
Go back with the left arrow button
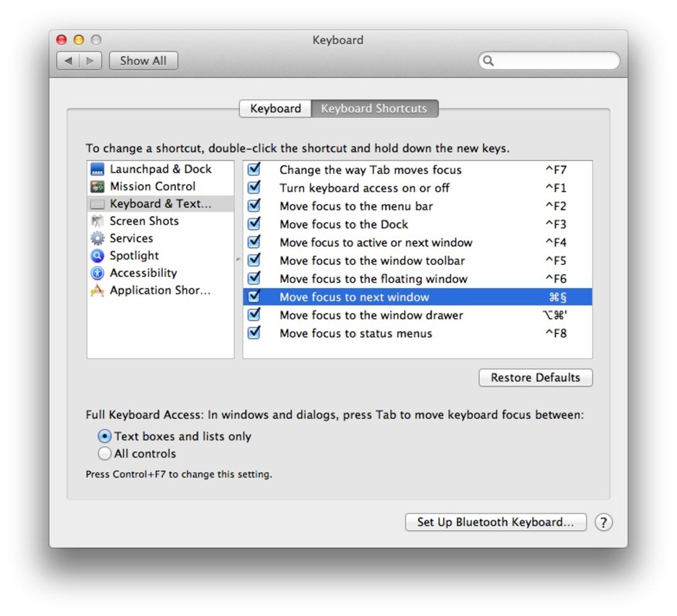68,61
